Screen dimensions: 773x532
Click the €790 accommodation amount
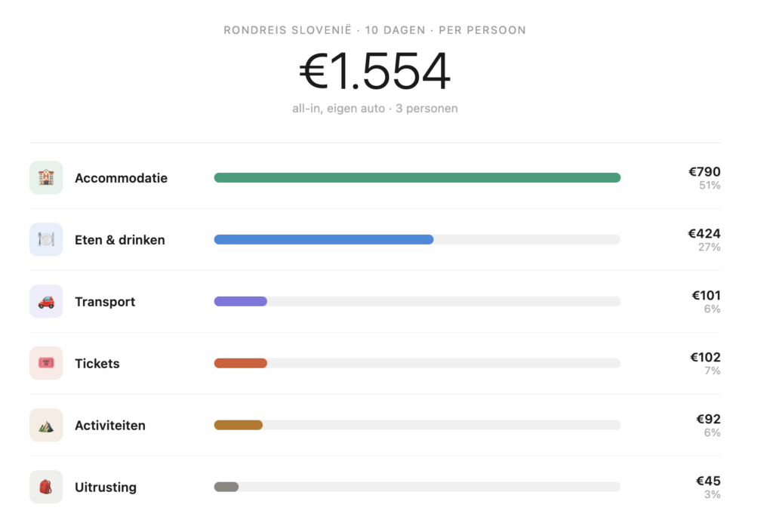tap(704, 172)
